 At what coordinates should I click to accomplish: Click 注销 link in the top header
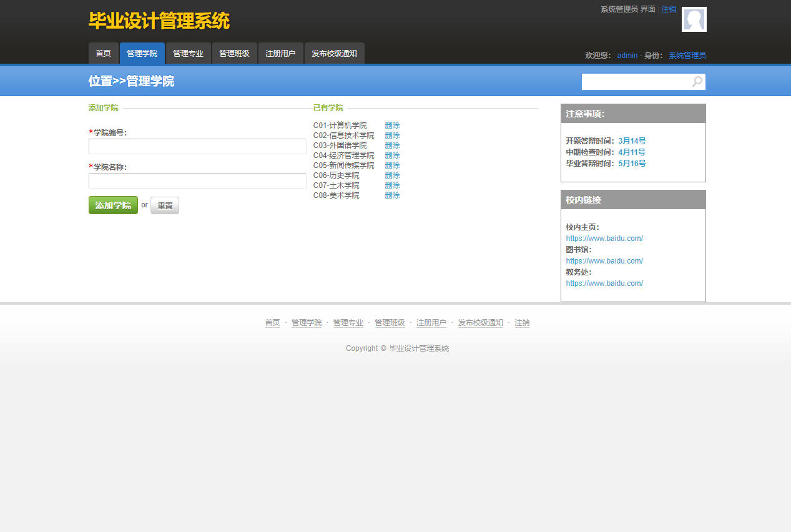pos(669,9)
